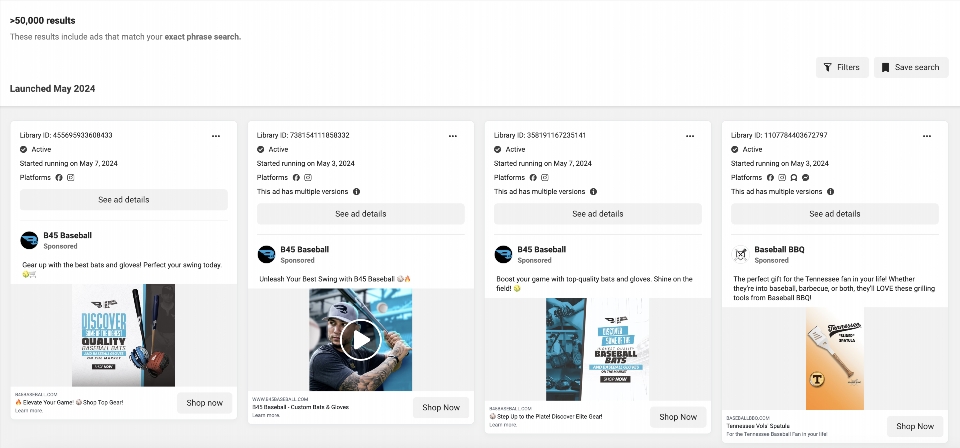Click the Baseball BBQ page avatar
This screenshot has height=448, width=960.
point(740,254)
